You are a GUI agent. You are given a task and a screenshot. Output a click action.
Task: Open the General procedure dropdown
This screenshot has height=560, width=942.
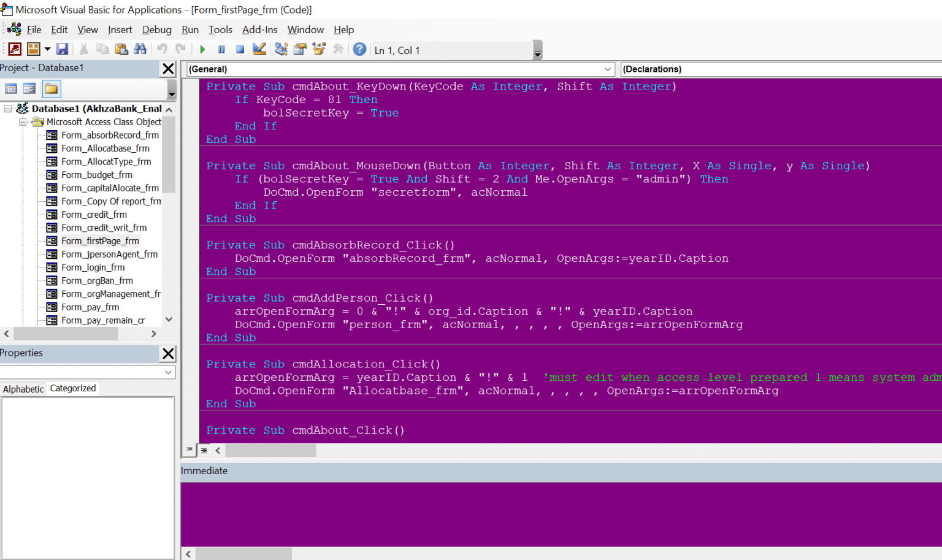pyautogui.click(x=607, y=69)
